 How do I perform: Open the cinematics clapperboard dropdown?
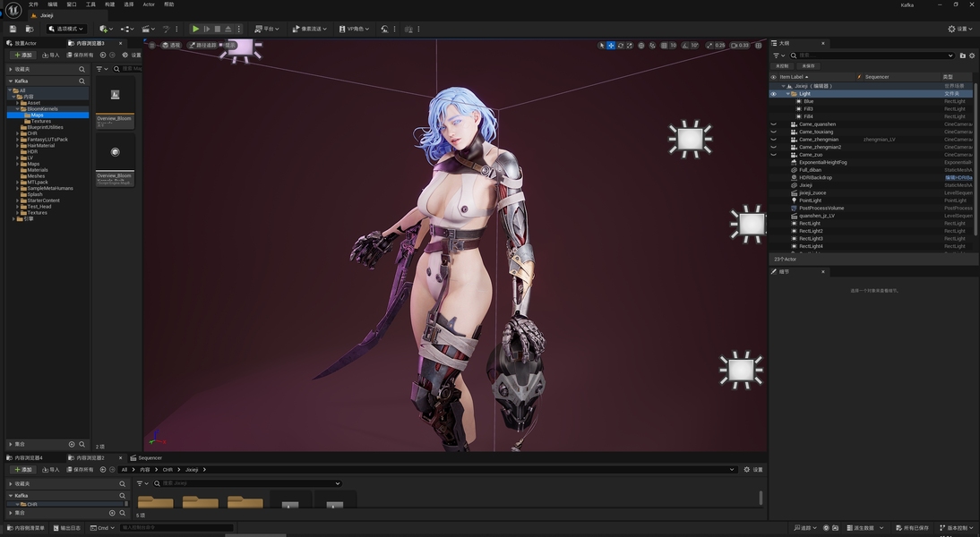[x=148, y=29]
